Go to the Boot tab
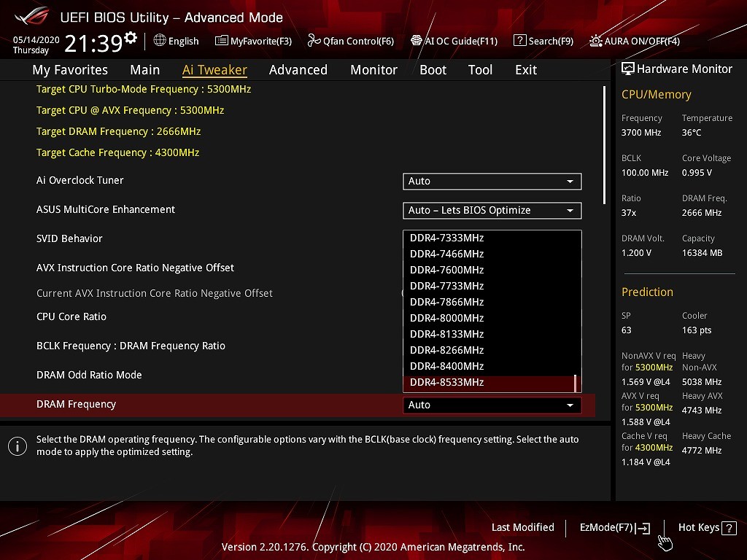 [x=433, y=70]
